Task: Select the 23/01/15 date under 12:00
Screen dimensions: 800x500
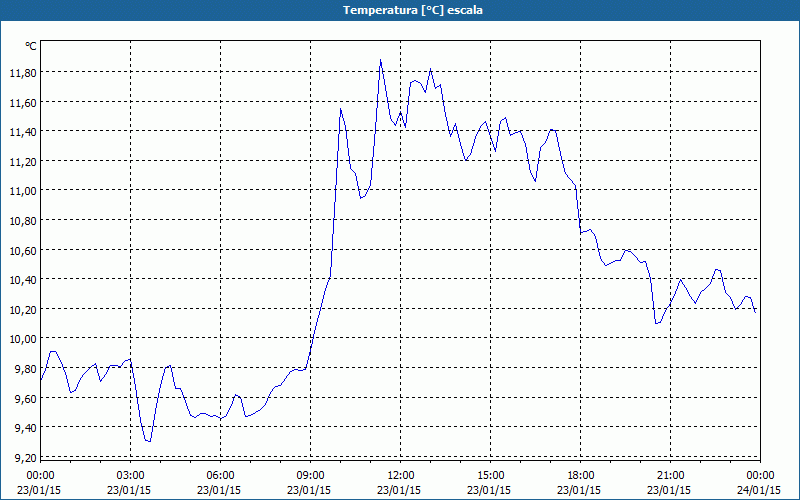Action: click(399, 490)
